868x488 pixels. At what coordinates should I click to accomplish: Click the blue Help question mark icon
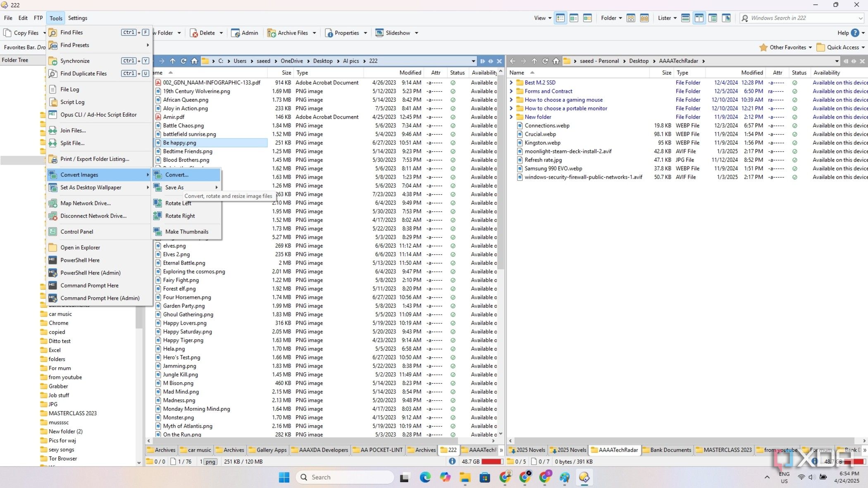click(855, 33)
